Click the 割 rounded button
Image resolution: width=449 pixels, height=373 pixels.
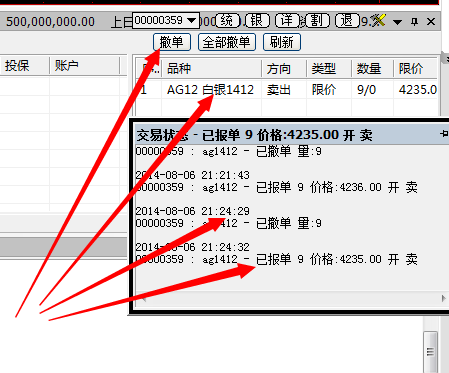(317, 21)
